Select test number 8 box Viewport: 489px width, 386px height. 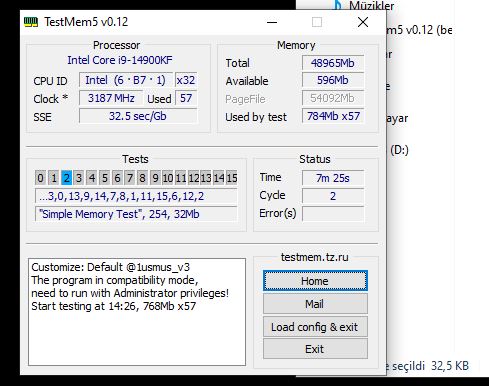click(142, 178)
